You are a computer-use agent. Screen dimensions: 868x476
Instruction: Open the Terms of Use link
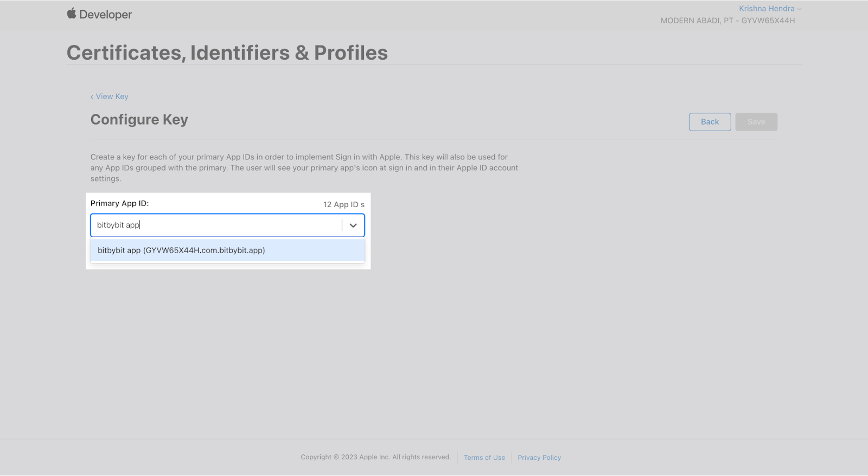[484, 458]
